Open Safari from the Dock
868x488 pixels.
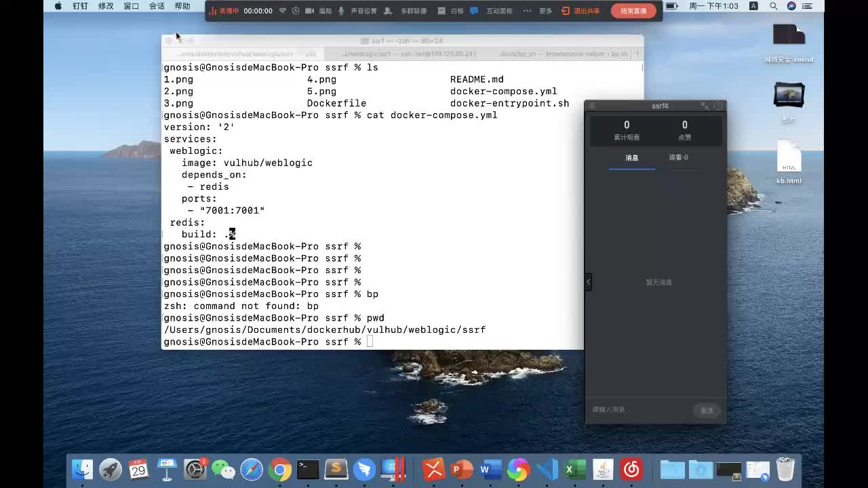(x=252, y=469)
